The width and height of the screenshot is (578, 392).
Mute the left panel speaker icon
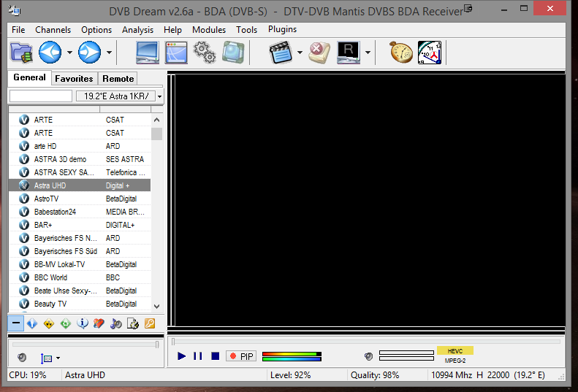(22, 358)
